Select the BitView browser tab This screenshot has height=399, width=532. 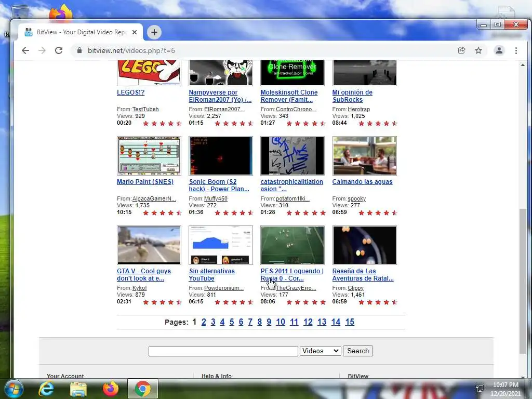click(81, 32)
